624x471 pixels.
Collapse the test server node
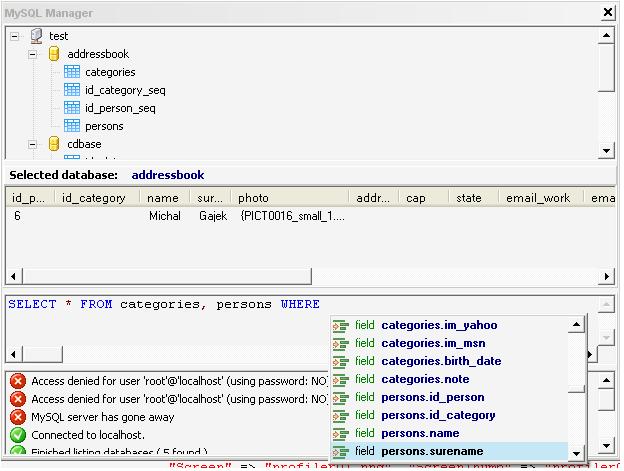[15, 36]
